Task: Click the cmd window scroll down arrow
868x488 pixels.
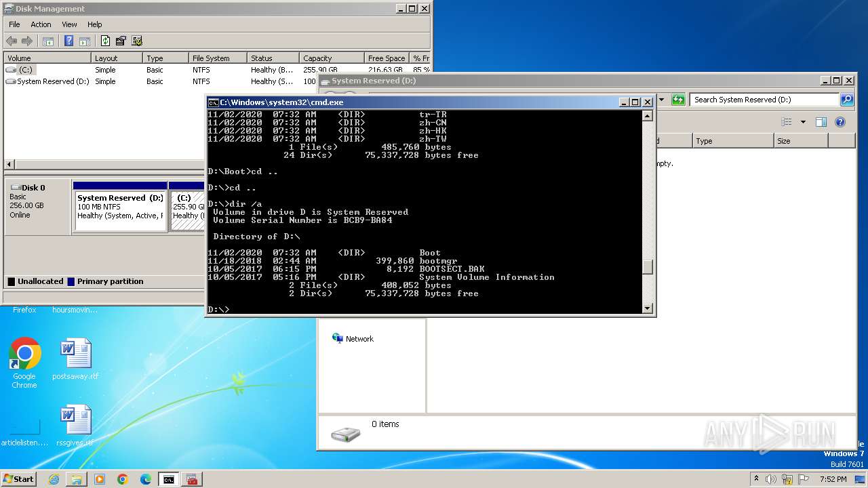Action: point(647,308)
